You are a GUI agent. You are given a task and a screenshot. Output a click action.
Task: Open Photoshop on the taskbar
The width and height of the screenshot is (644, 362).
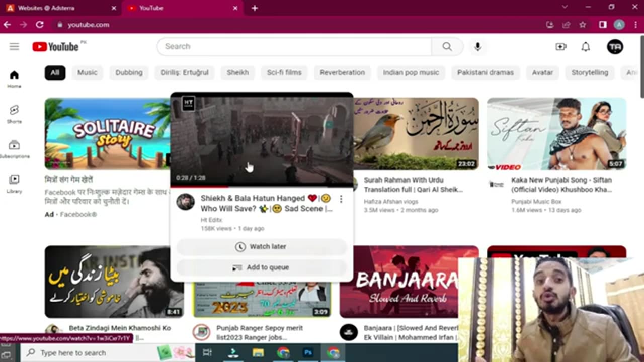308,353
